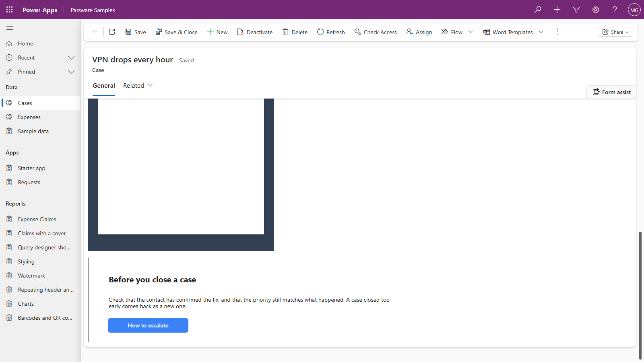Expand the Recent list chevron
The height and width of the screenshot is (362, 644).
coord(71,58)
